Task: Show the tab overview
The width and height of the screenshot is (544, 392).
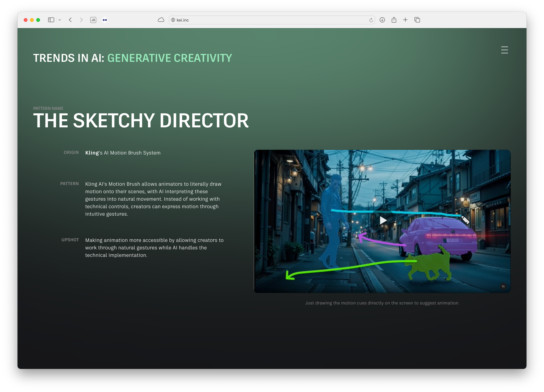Action: (x=417, y=20)
